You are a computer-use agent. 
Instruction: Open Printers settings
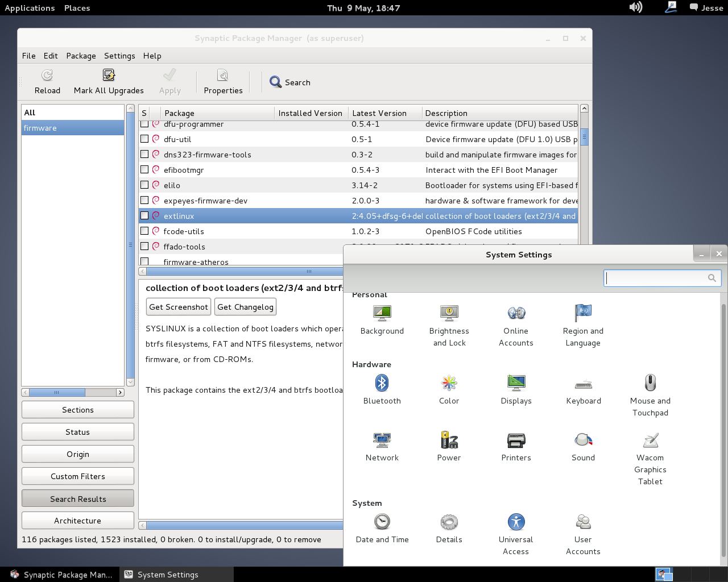(516, 447)
